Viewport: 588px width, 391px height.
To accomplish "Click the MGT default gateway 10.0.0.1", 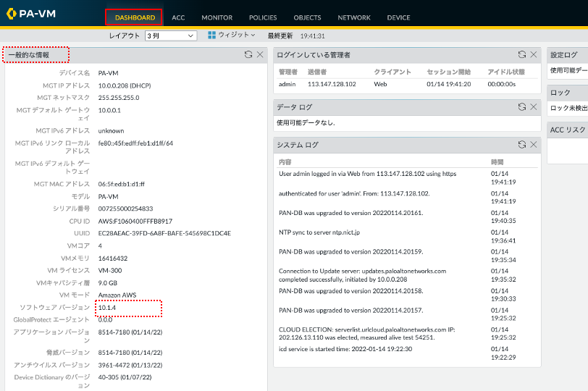I will pos(109,111).
